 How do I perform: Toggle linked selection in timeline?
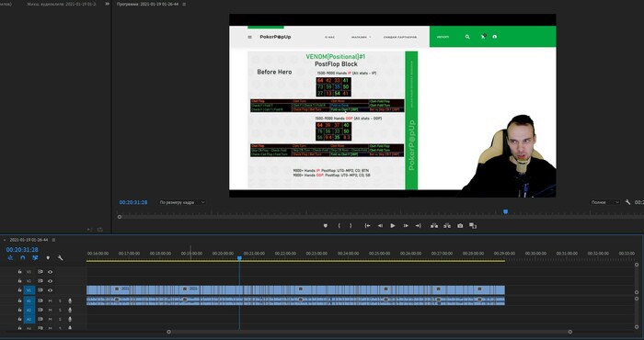35,258
